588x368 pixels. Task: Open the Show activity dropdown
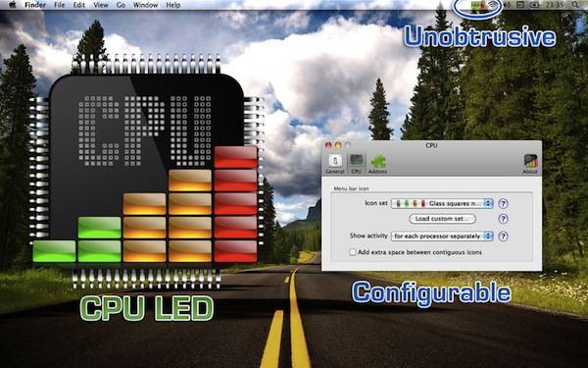(x=442, y=237)
